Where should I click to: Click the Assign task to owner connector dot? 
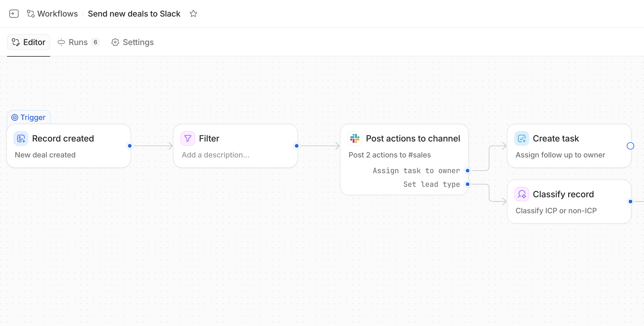pos(467,171)
